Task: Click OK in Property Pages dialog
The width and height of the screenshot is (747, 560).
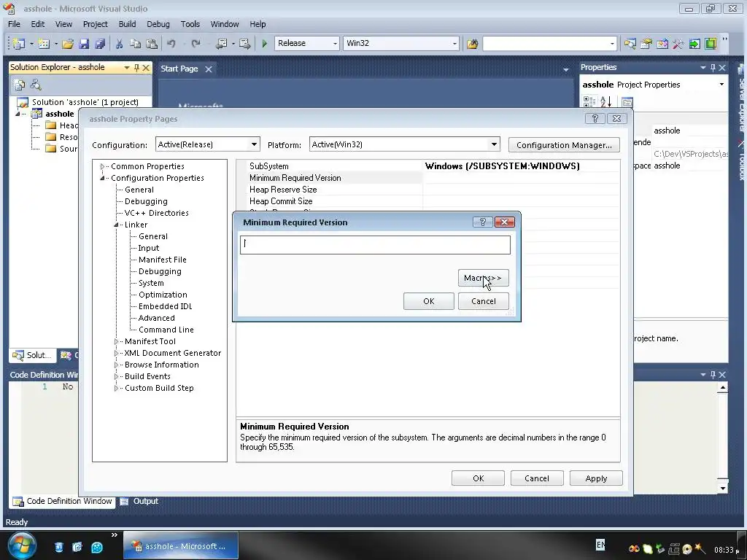Action: pos(478,478)
